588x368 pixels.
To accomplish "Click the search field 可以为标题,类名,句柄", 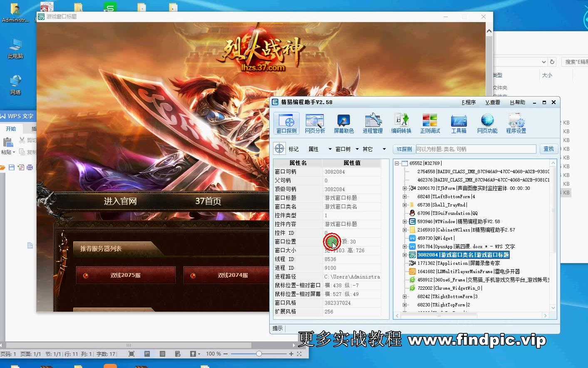I will pyautogui.click(x=476, y=149).
